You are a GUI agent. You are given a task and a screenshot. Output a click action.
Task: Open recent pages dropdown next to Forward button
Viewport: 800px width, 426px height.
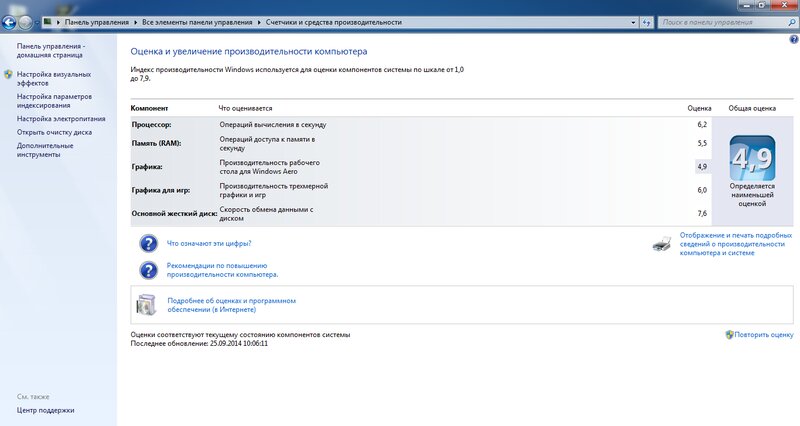pos(37,23)
